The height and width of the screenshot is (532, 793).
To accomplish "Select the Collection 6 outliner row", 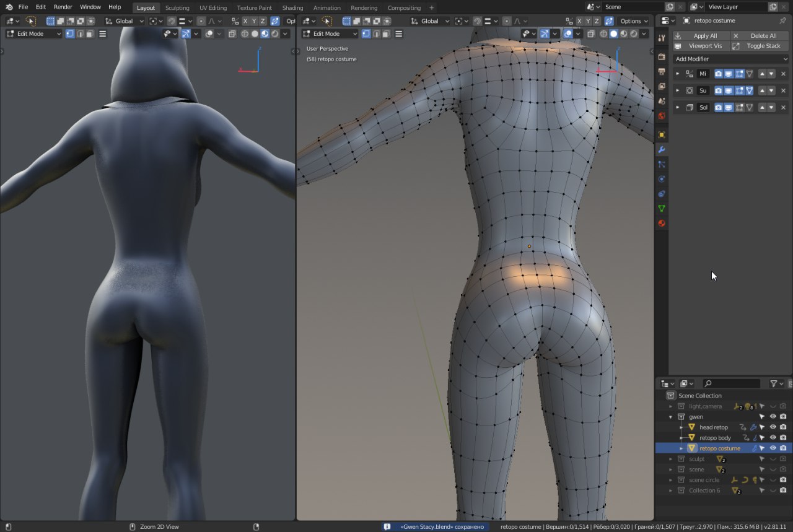I will [x=724, y=491].
